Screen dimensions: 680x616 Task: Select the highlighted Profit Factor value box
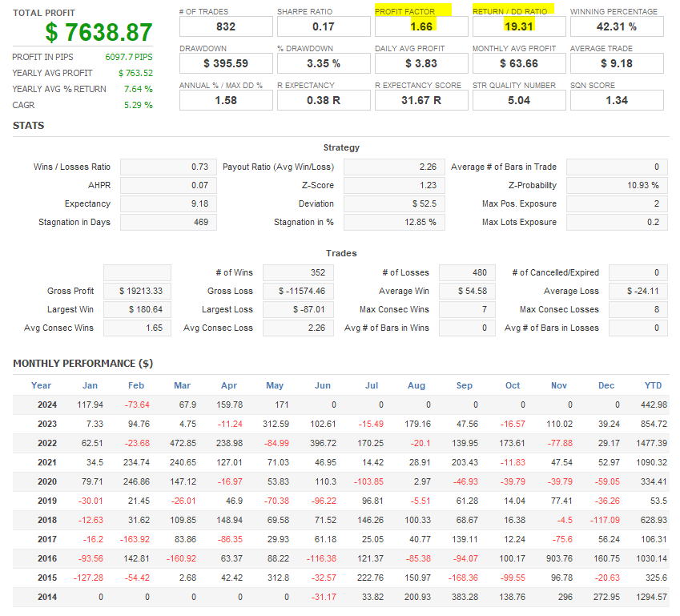point(421,26)
